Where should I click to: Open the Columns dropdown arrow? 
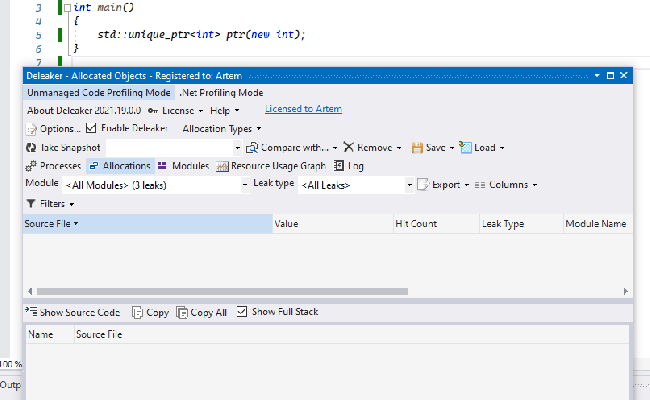tap(535, 185)
